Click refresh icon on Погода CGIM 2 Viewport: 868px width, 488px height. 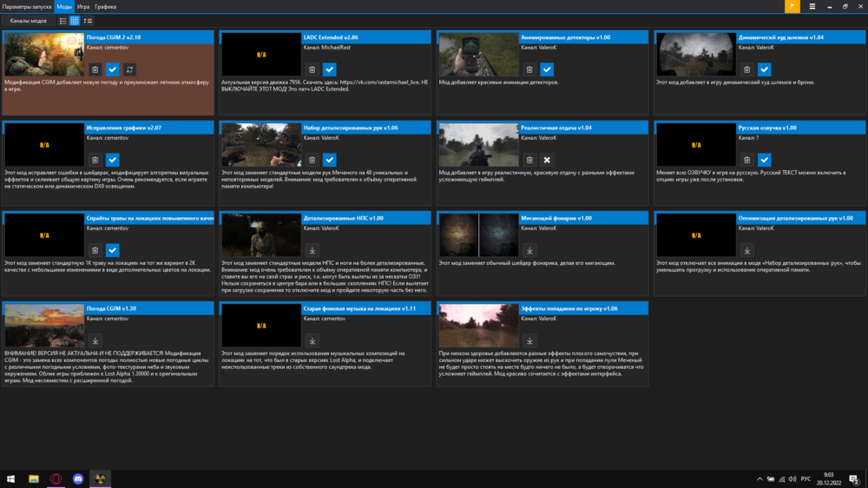pos(130,69)
